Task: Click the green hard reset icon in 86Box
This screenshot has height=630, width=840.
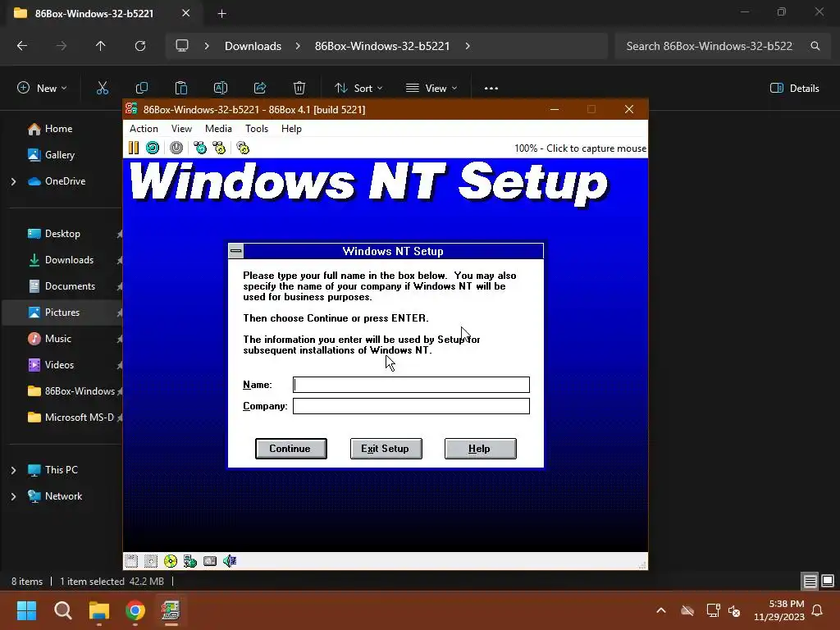Action: 153,148
